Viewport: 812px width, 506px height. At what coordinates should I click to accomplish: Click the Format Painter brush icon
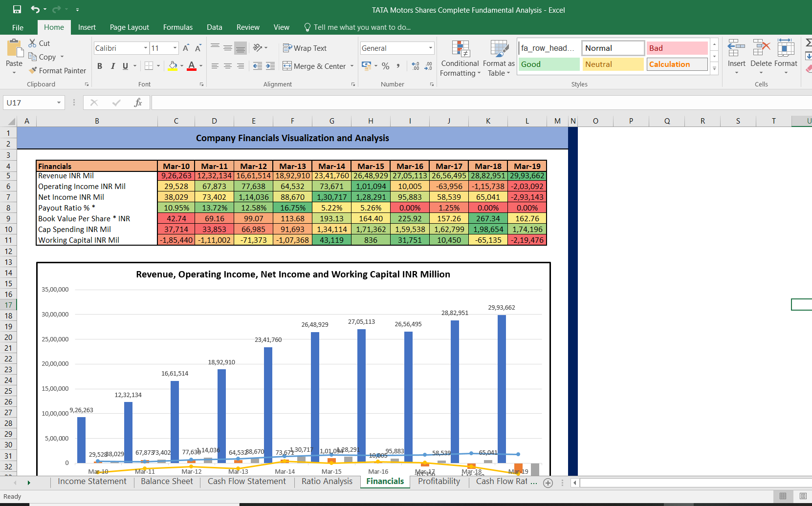(x=33, y=70)
